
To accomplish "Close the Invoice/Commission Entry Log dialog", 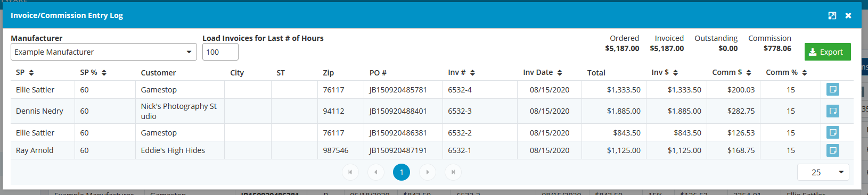I will click(848, 15).
